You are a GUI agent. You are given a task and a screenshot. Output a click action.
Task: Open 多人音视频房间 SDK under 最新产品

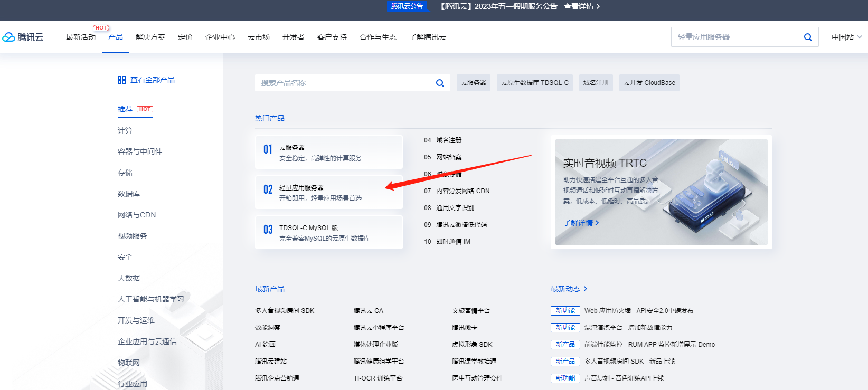click(x=285, y=311)
